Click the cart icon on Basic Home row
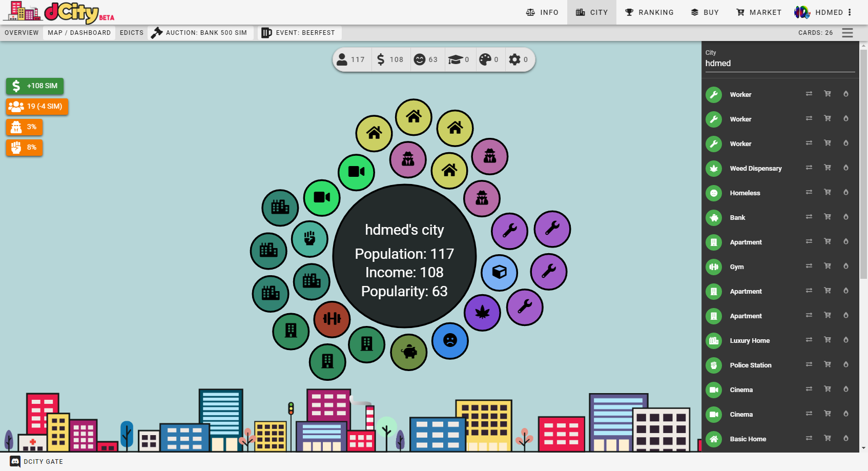868x471 pixels. (x=828, y=438)
